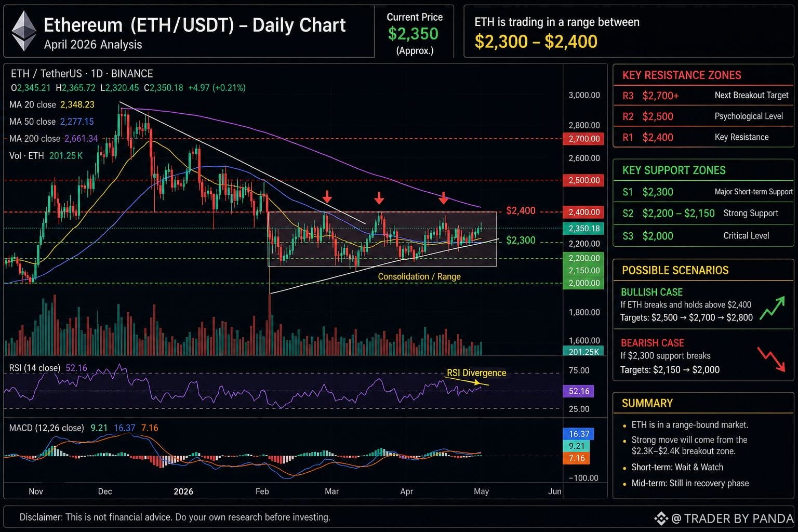Click the '2026' label on the time axis

183,491
